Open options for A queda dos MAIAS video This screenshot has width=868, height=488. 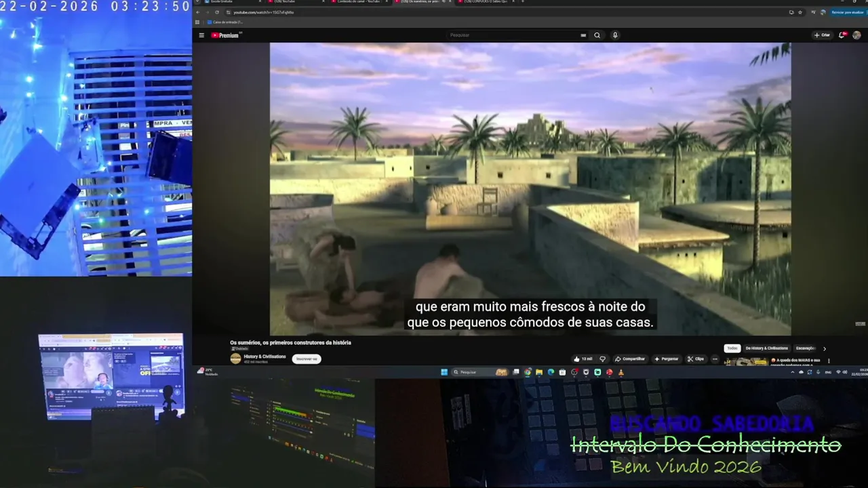[829, 361]
